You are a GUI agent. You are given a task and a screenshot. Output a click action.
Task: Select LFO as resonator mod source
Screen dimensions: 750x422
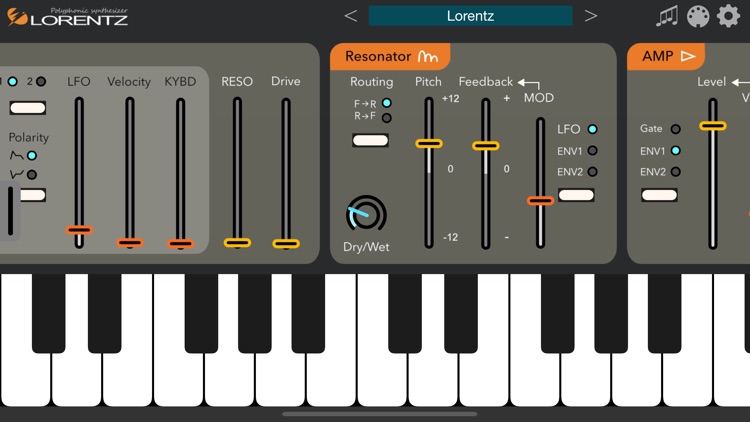[592, 129]
